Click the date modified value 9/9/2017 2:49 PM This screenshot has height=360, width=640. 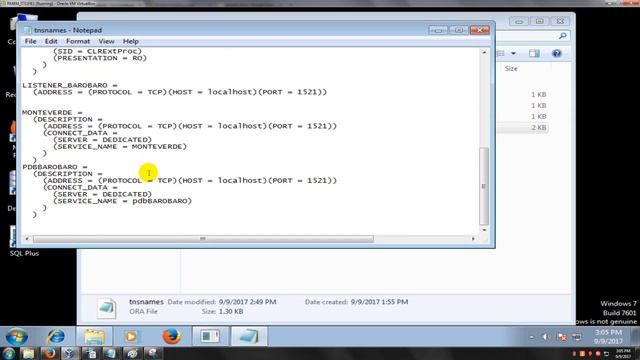pos(247,302)
